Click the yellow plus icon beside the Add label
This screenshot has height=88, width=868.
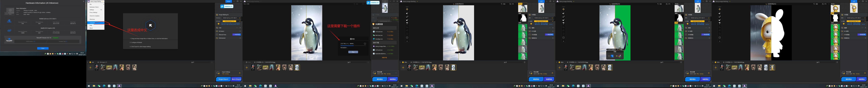90,62
